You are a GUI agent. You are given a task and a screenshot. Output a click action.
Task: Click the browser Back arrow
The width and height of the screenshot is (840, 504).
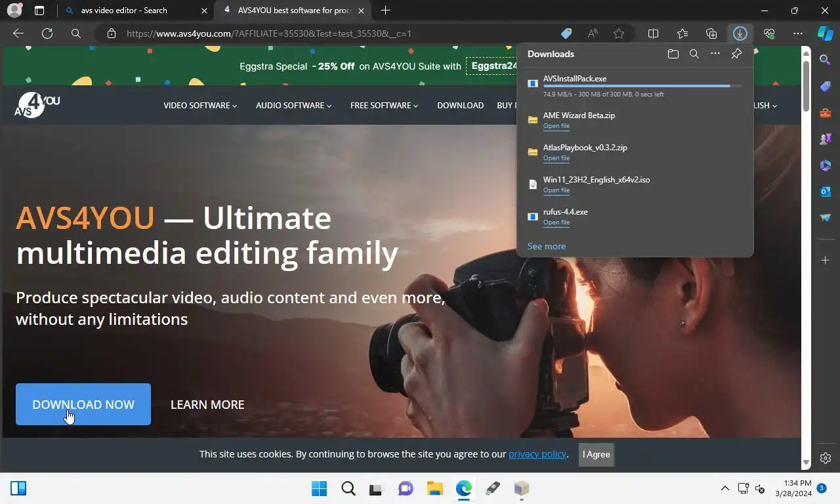(18, 33)
